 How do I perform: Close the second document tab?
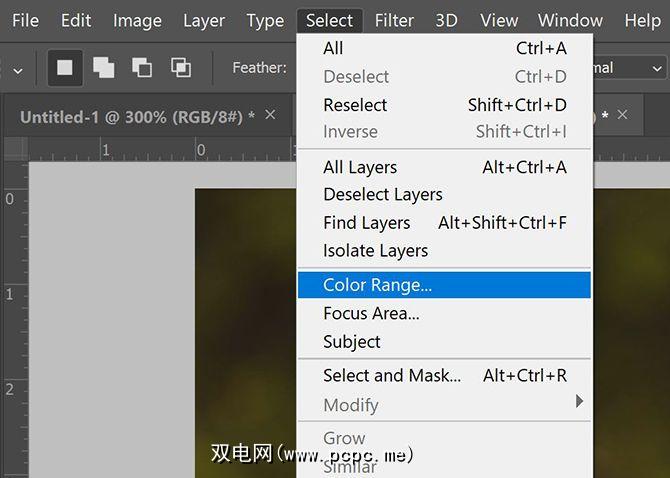(623, 115)
